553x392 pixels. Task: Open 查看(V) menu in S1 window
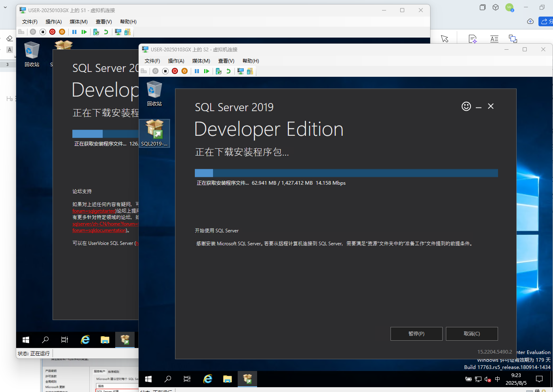tap(104, 22)
